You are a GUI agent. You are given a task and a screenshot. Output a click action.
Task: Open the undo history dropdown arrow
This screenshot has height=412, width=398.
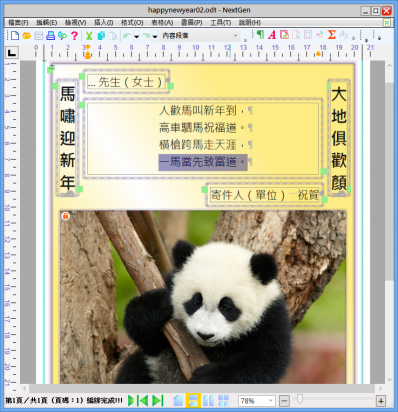tap(136, 36)
